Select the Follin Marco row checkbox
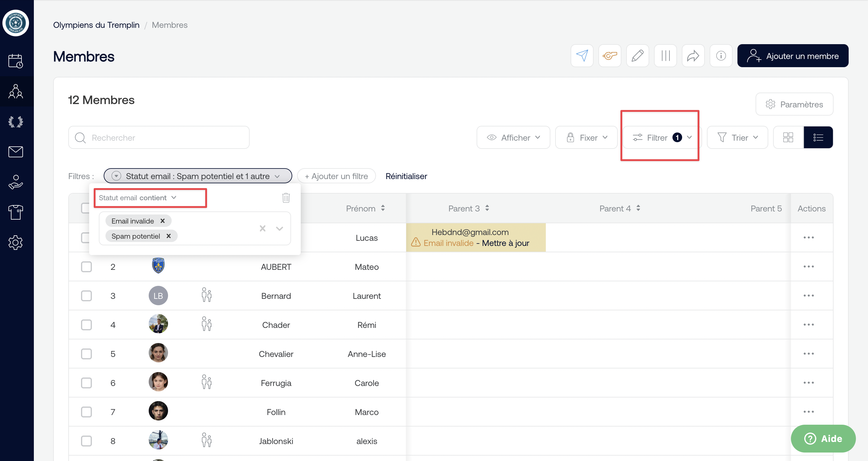868x461 pixels. (x=86, y=412)
